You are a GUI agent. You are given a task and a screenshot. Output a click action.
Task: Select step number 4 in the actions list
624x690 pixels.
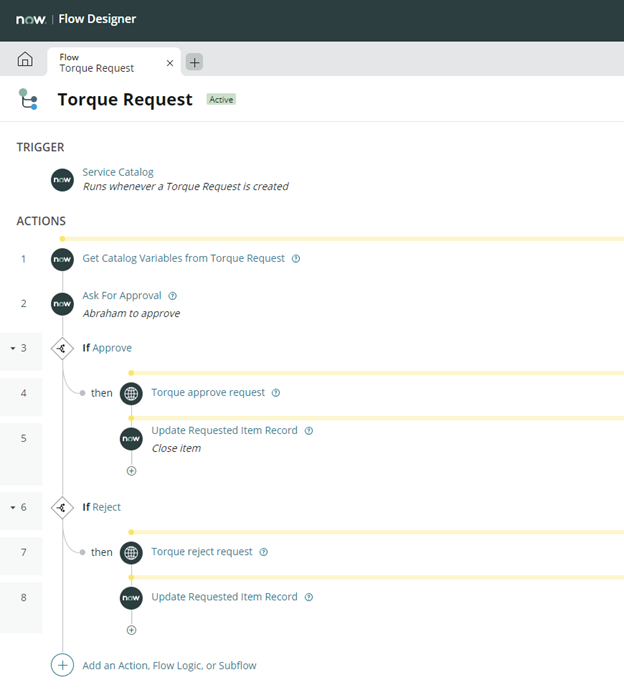[23, 393]
